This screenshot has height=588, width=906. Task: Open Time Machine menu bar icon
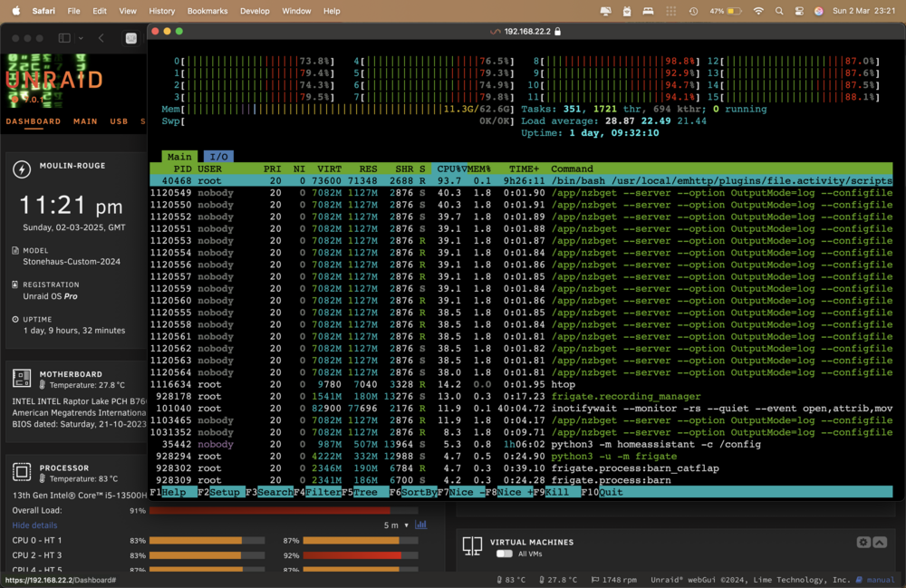(x=693, y=11)
